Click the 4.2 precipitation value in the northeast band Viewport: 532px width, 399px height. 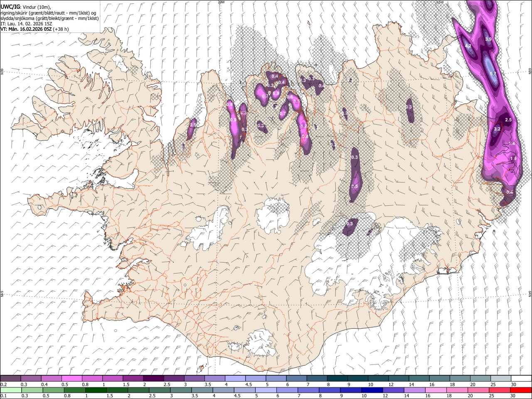tap(468, 46)
